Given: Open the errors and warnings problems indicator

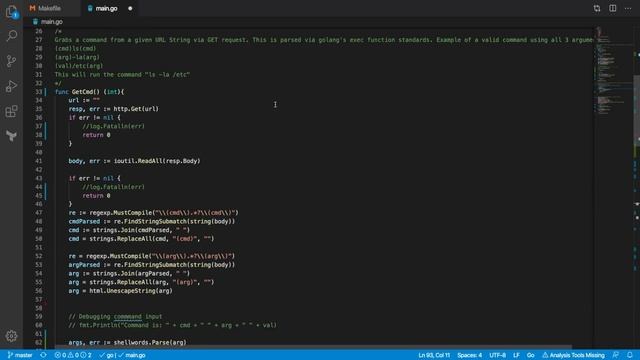Looking at the screenshot, I should [73, 355].
